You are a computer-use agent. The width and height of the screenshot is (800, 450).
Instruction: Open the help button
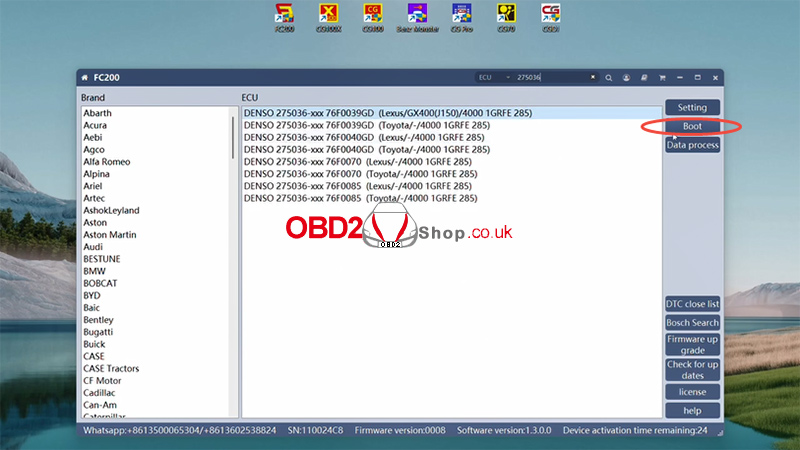(x=692, y=411)
